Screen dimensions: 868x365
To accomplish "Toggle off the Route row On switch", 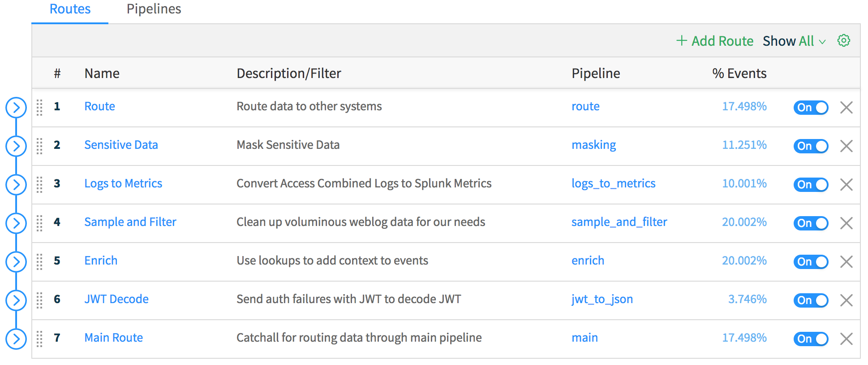I will tap(811, 108).
